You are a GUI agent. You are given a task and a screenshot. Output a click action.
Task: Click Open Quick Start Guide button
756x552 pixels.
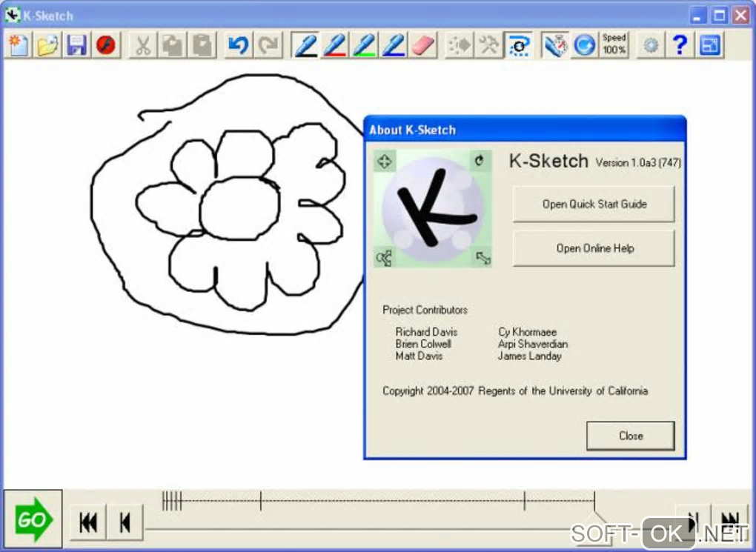click(x=594, y=204)
